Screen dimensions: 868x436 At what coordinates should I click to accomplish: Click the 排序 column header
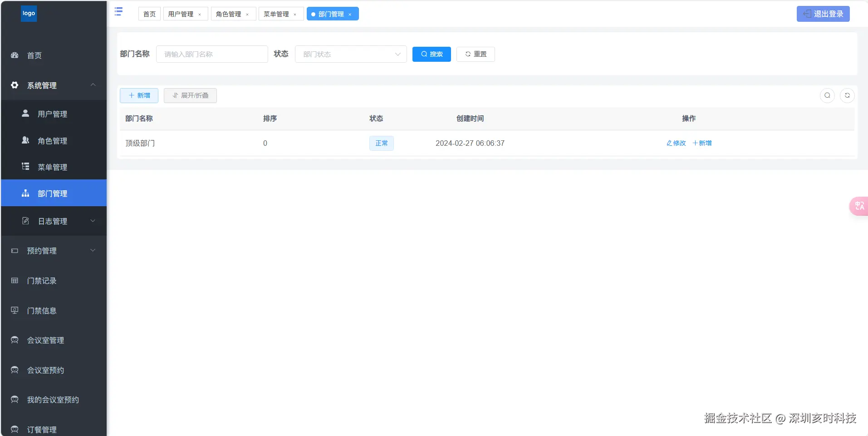tap(270, 119)
